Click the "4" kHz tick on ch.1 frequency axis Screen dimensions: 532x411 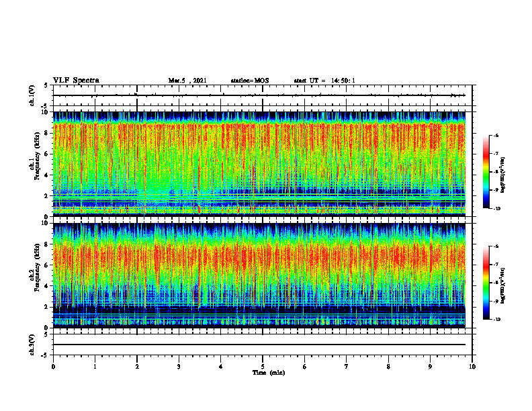pos(47,175)
